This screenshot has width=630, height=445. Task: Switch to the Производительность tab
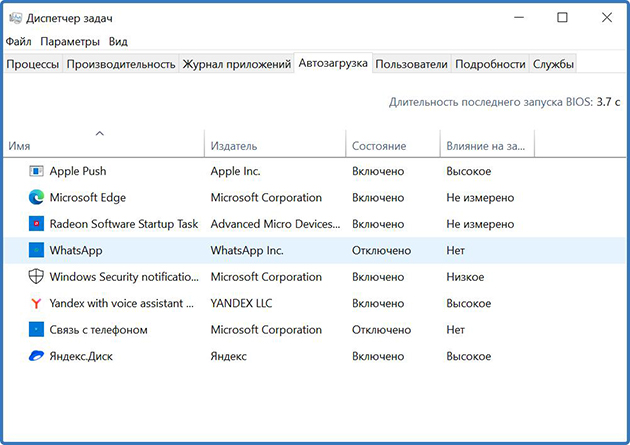coord(120,64)
